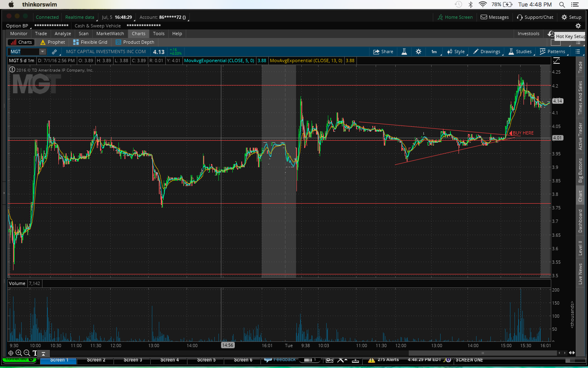The image size is (588, 368).
Task: Click the MGT symbol input field
Action: (24, 52)
